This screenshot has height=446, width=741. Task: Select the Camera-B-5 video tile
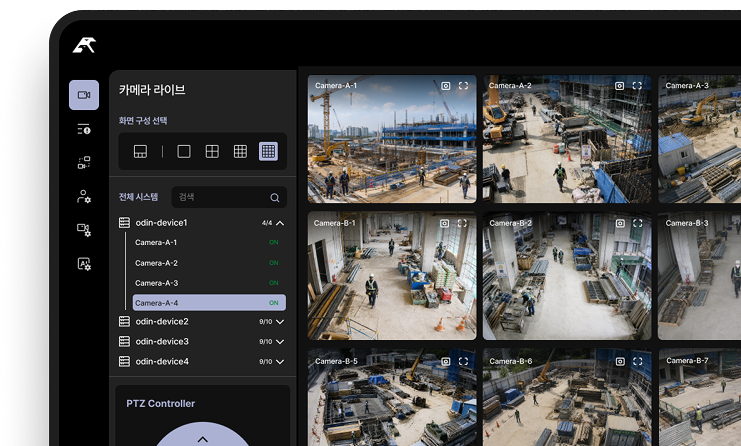[x=392, y=397]
